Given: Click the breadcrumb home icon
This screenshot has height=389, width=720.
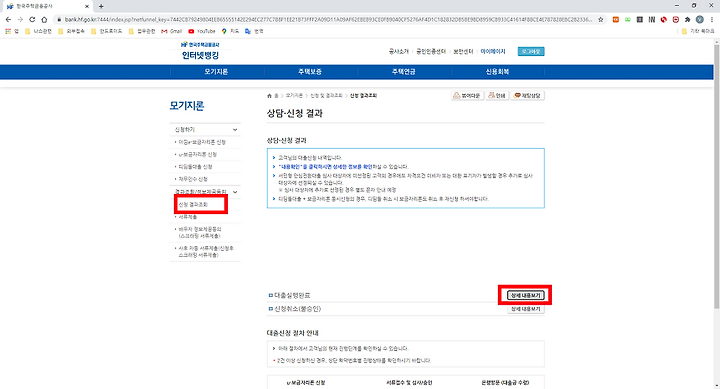Looking at the screenshot, I should click(x=270, y=96).
